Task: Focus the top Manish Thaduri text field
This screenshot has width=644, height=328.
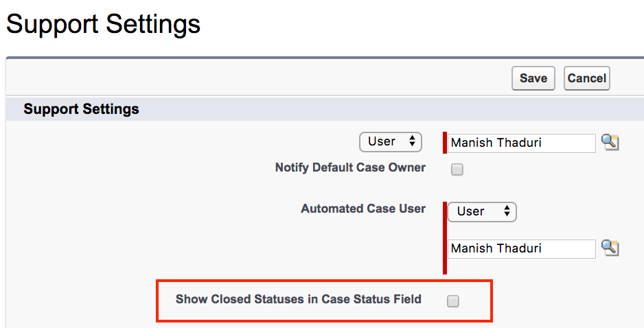Action: coord(522,143)
